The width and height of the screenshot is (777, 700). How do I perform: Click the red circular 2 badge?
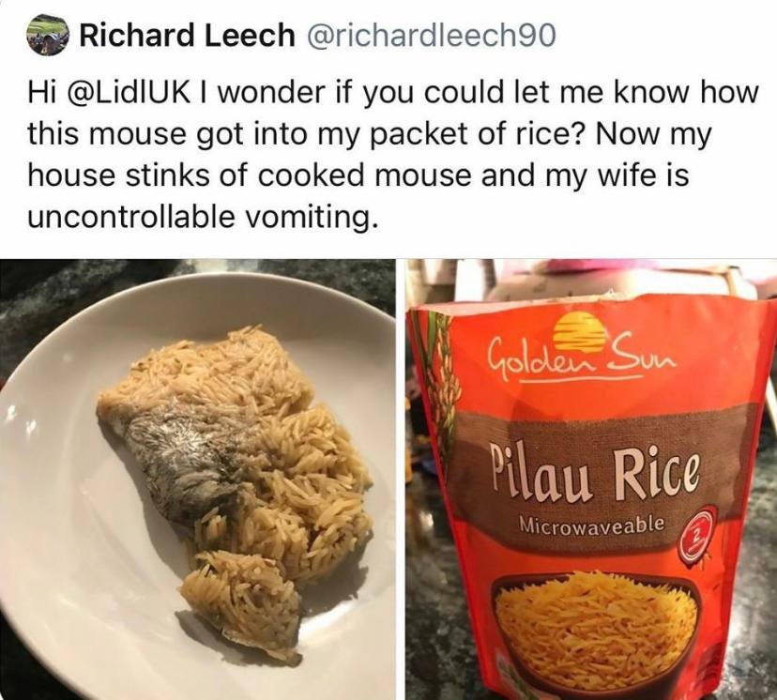696,535
